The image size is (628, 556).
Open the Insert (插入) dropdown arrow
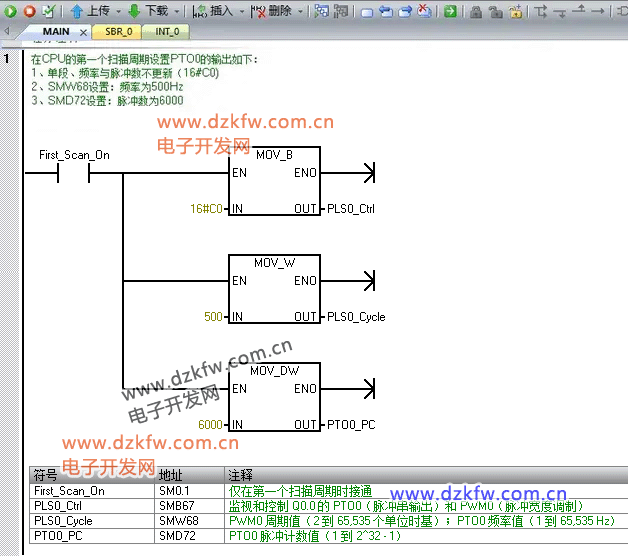(240, 11)
